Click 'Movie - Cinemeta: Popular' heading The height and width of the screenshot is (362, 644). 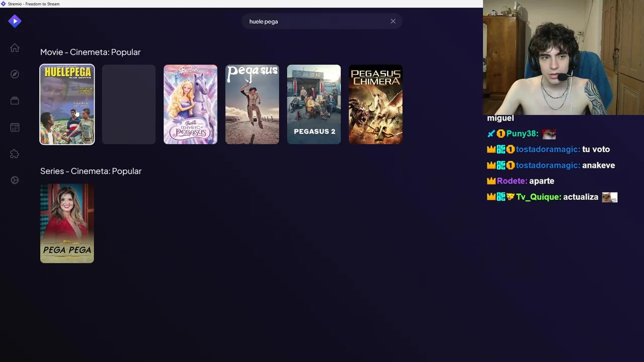tap(90, 52)
